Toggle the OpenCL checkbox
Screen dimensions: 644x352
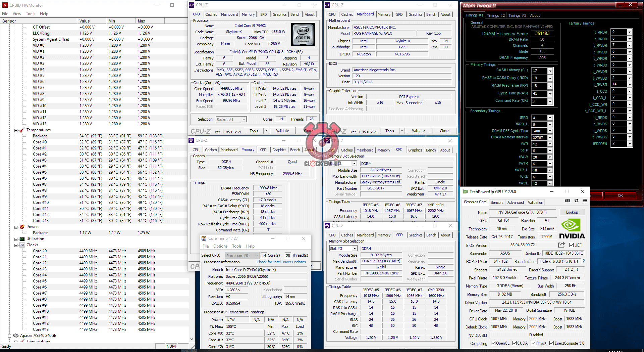coord(493,343)
